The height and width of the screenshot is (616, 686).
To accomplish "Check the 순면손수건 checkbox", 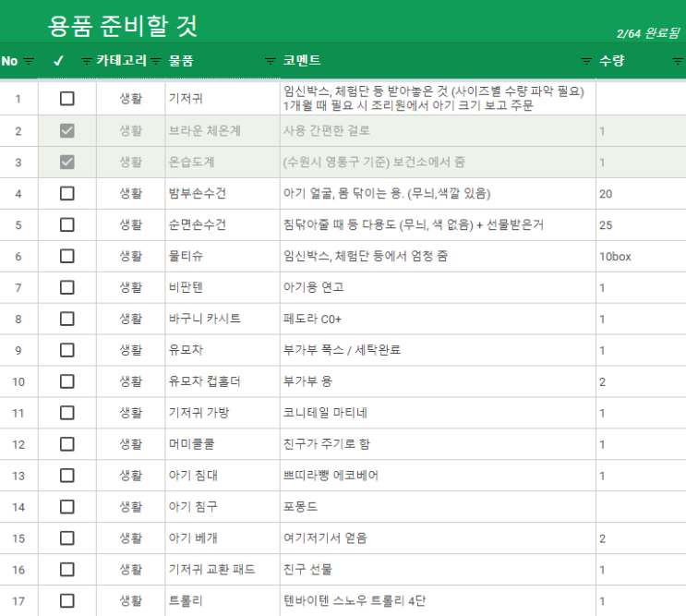I will point(66,224).
